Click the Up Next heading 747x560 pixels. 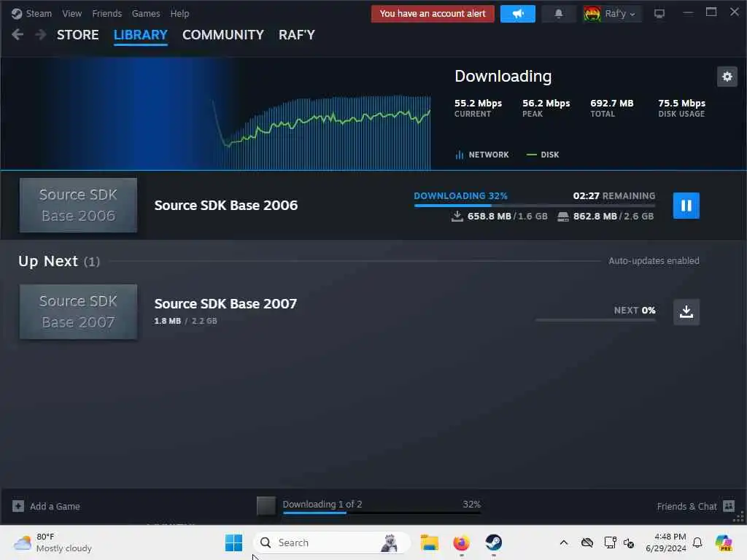(x=48, y=261)
